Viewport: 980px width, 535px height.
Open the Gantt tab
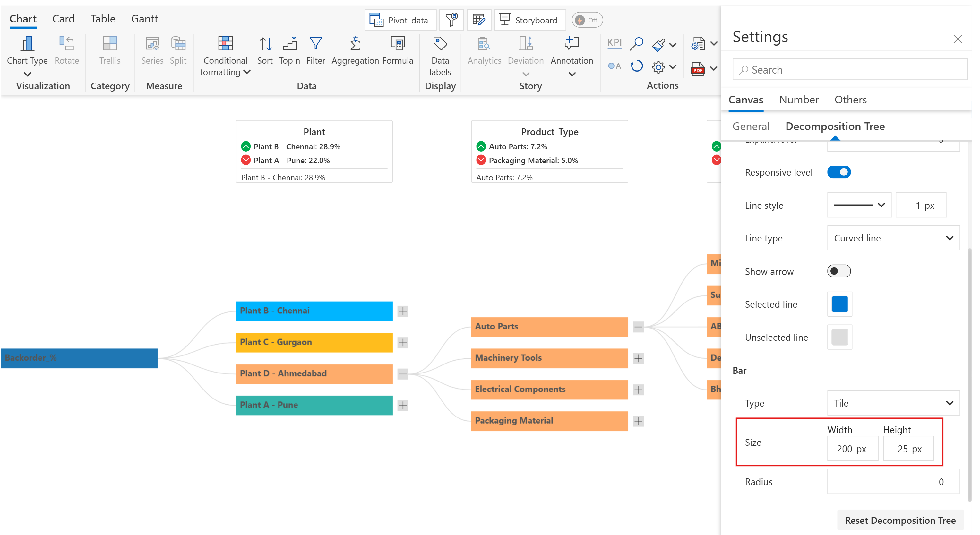(144, 19)
